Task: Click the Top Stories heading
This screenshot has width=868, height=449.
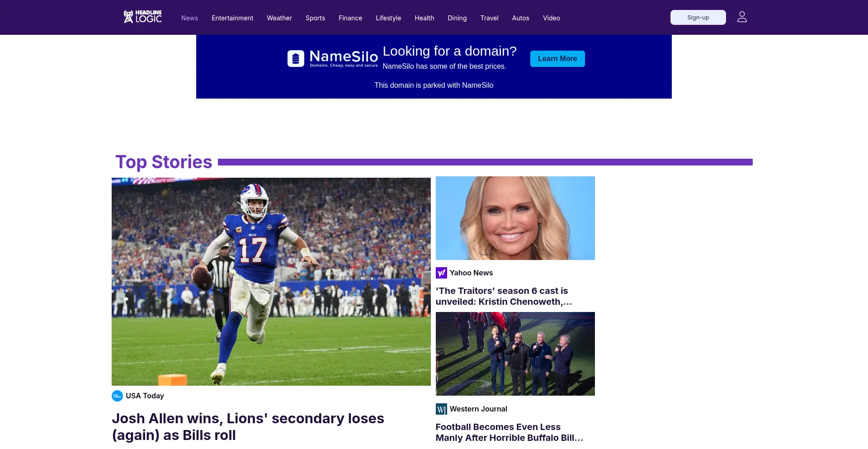Action: pyautogui.click(x=164, y=162)
